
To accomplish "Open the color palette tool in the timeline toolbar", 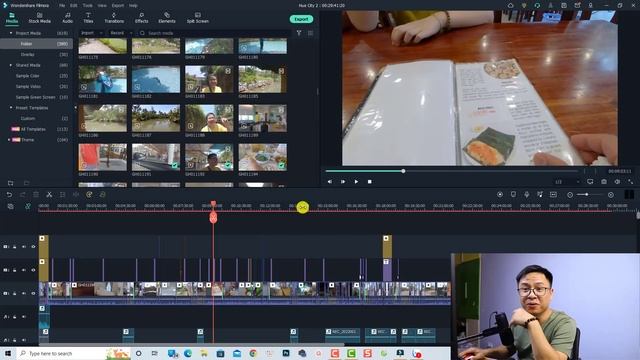I will pyautogui.click(x=89, y=195).
